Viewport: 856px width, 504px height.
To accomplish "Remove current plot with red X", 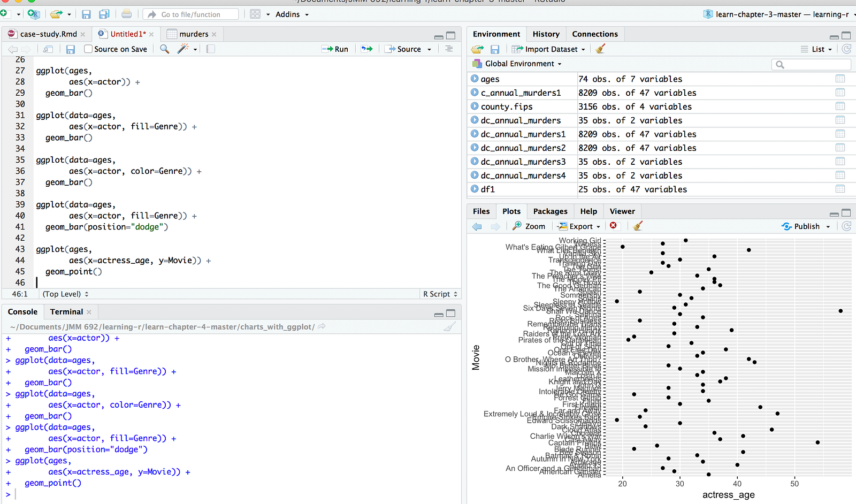I will tap(613, 226).
